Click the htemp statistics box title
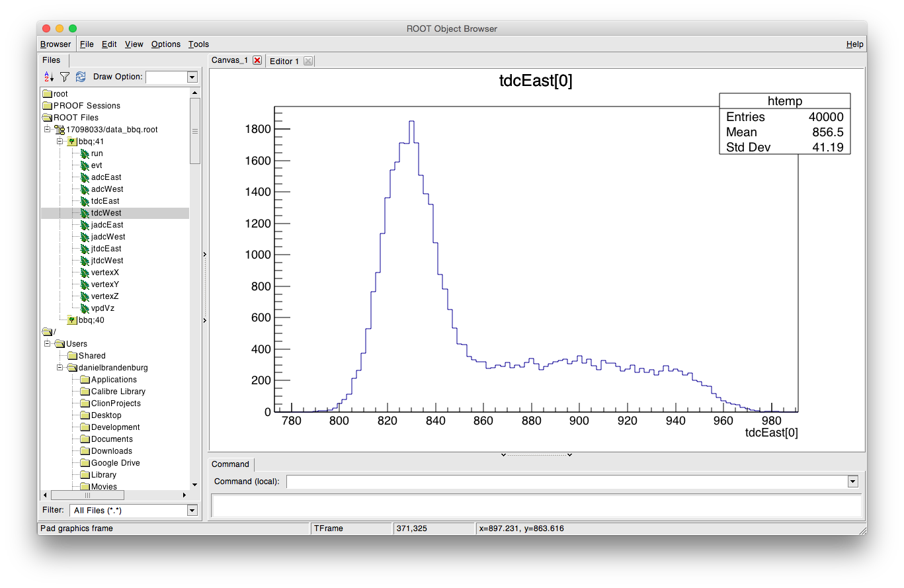Image resolution: width=904 pixels, height=588 pixels. click(x=785, y=101)
